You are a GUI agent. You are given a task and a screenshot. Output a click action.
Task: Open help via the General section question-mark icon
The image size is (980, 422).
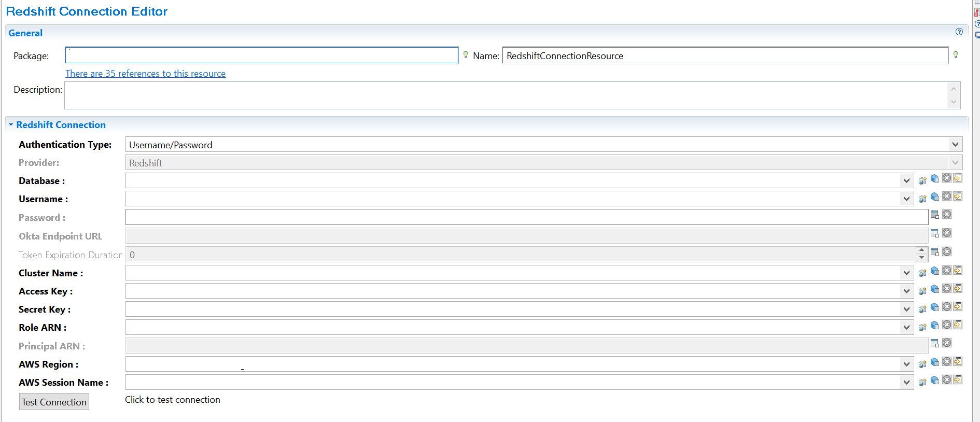959,32
